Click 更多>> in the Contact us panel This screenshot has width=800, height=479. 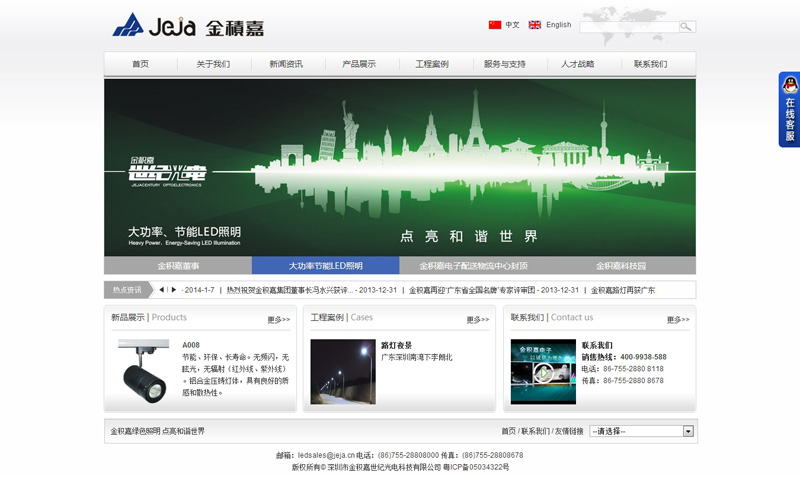[678, 319]
